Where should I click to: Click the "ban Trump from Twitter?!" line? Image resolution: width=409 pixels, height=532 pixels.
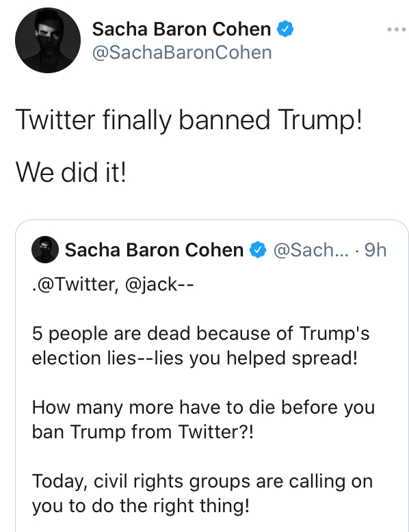tap(142, 432)
